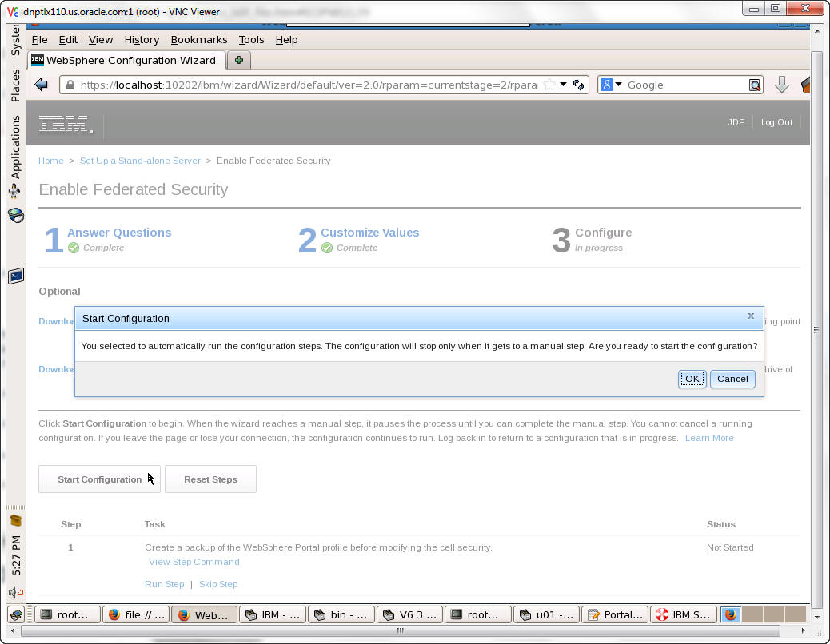The image size is (830, 644).
Task: Open the Help menu
Action: pyautogui.click(x=286, y=40)
